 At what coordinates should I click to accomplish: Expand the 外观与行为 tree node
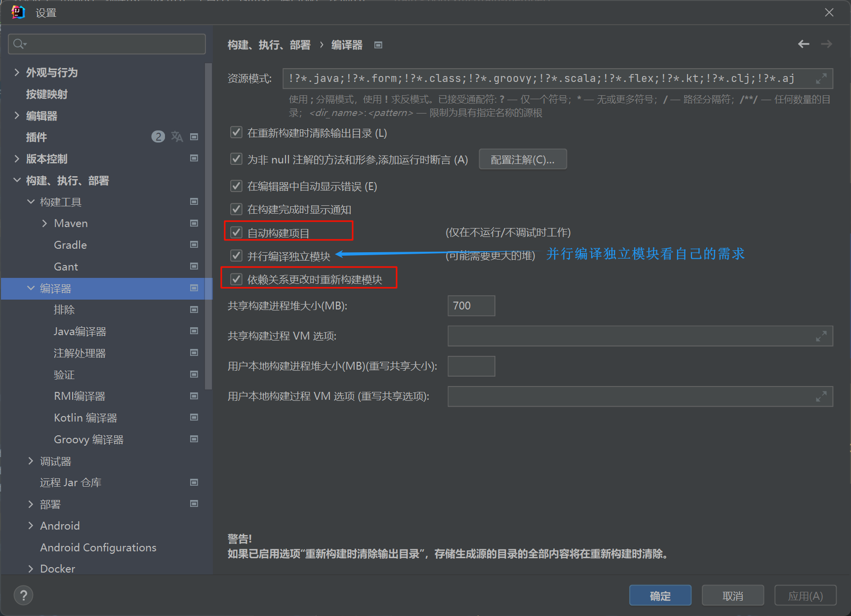click(17, 73)
